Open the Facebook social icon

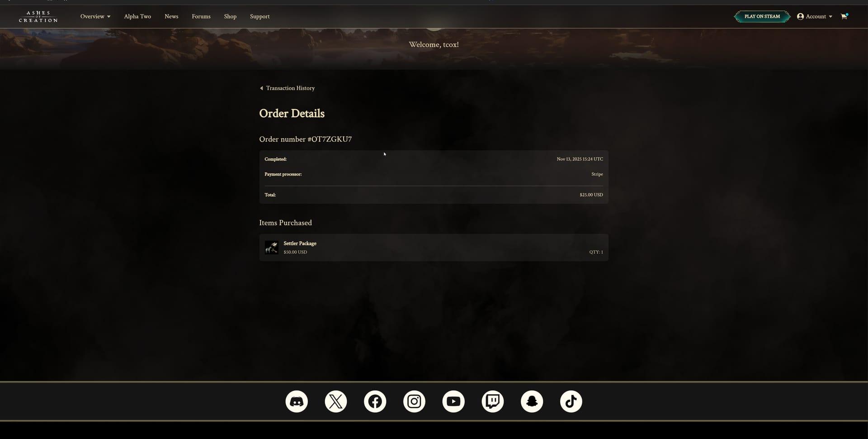[x=375, y=401]
